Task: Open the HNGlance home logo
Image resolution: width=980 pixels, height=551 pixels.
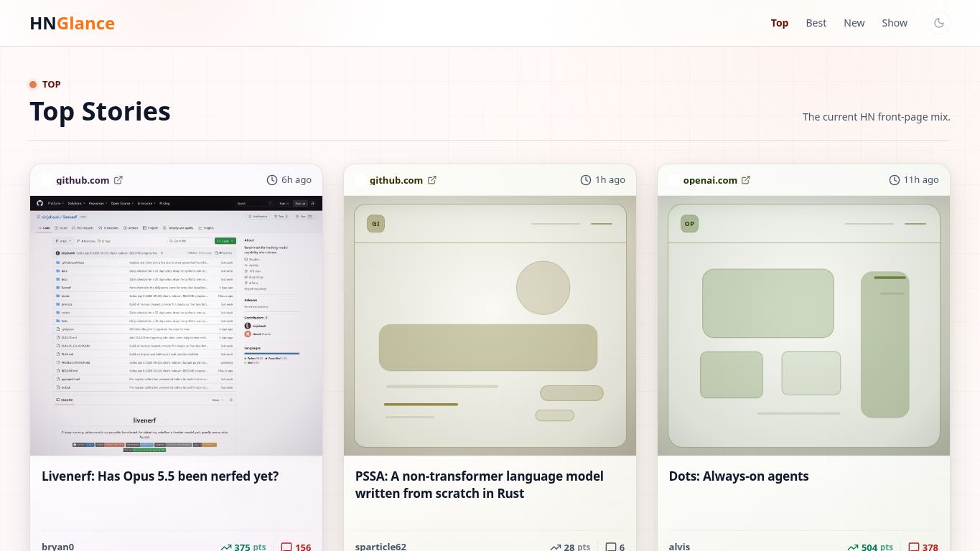Action: 73,23
